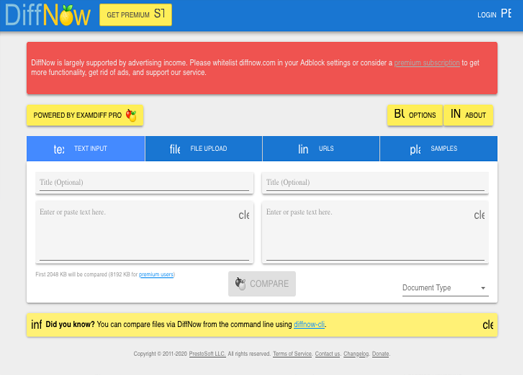Switch to the Samples tab
Screen dimensions: 523x375
click(438, 148)
